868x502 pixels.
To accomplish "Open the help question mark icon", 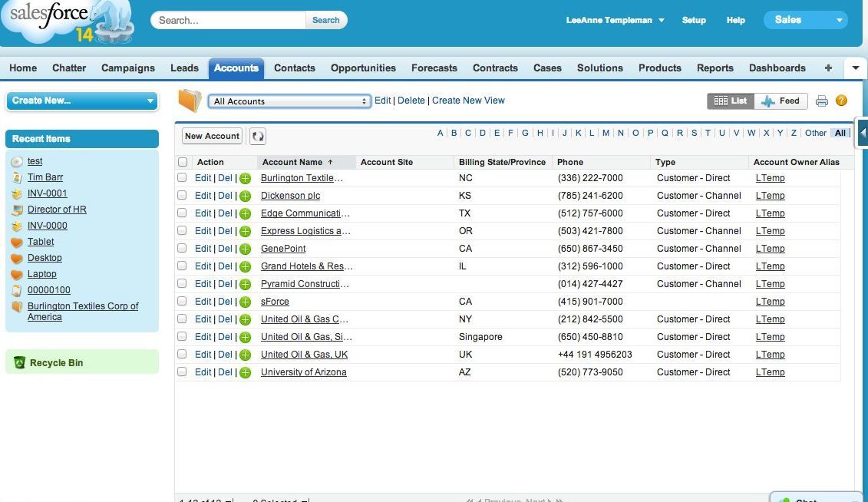I will 841,101.
